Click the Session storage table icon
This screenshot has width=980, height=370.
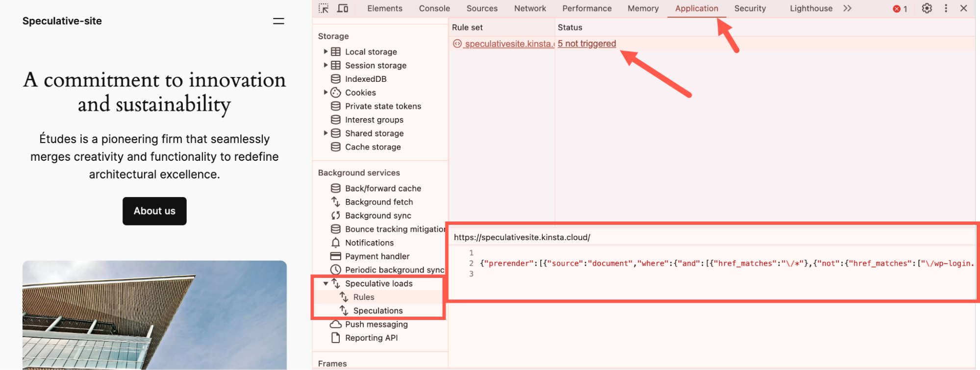(x=336, y=65)
